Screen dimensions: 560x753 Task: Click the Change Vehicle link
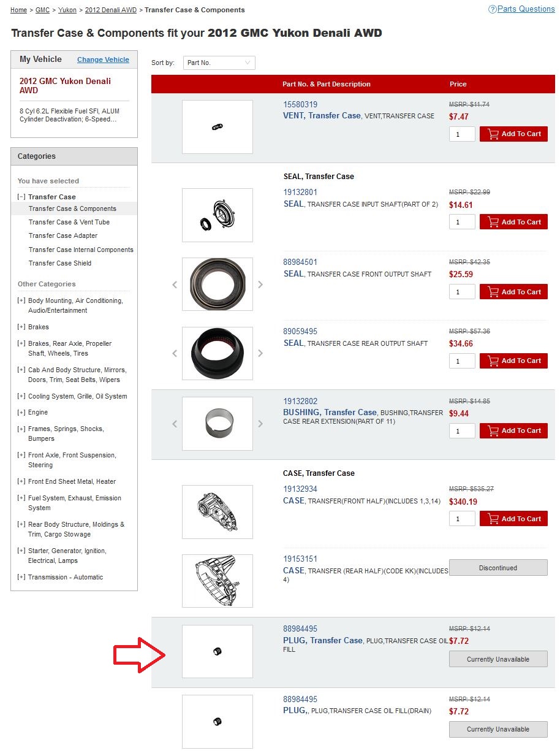(103, 59)
